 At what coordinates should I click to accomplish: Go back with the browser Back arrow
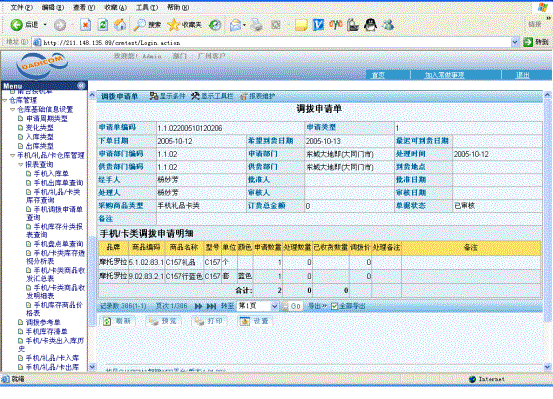pyautogui.click(x=16, y=25)
